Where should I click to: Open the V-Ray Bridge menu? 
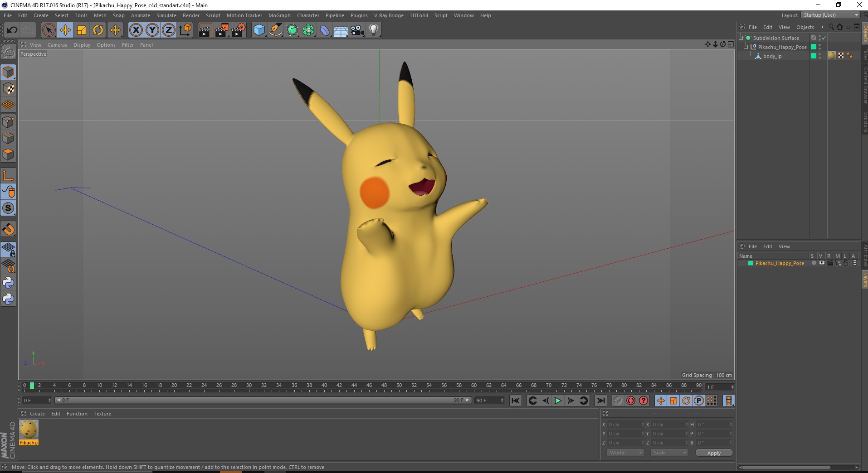389,15
